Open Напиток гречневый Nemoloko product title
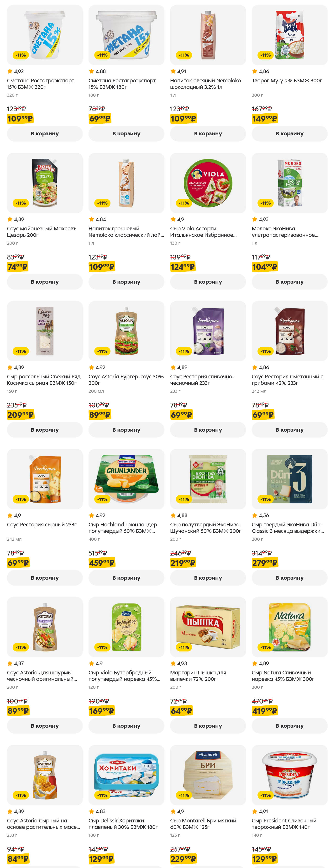This screenshot has height=868, width=331. point(126,232)
